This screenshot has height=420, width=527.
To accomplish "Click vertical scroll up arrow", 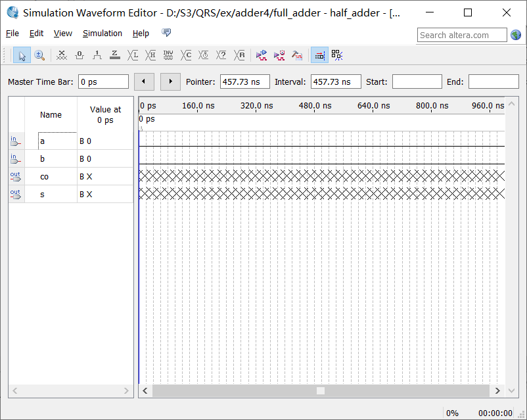I will 511,104.
